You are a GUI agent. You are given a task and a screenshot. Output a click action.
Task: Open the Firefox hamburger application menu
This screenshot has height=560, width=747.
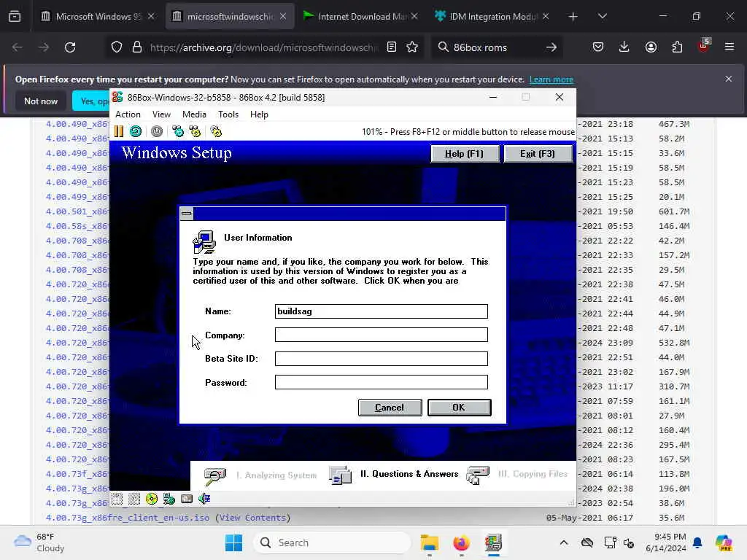(x=729, y=47)
